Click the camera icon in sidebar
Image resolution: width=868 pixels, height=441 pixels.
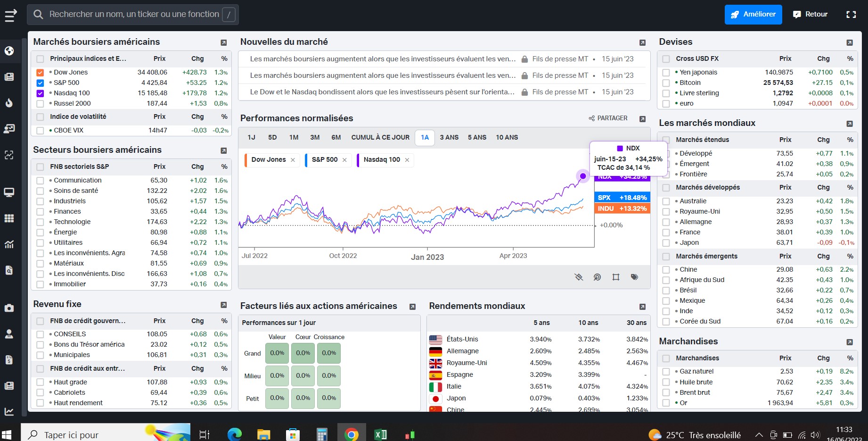click(9, 308)
